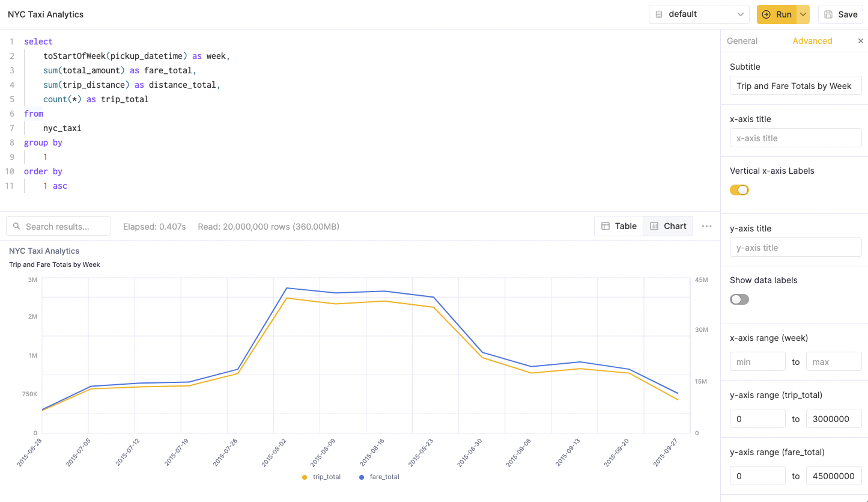Disable Vertical x-axis Labels toggle
The image size is (868, 502).
click(739, 190)
